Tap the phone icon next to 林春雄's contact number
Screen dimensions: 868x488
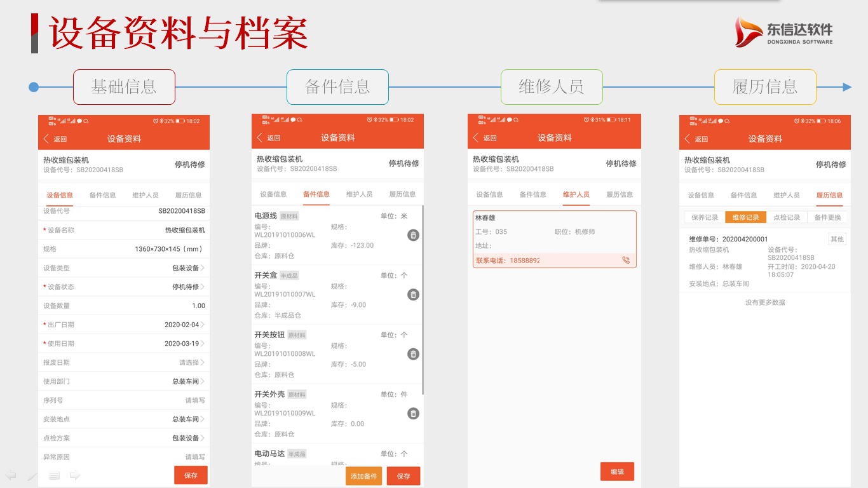[x=626, y=261]
